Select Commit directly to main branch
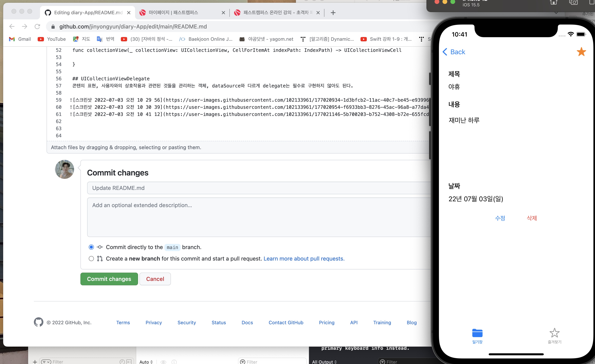The image size is (595, 364). 91,247
